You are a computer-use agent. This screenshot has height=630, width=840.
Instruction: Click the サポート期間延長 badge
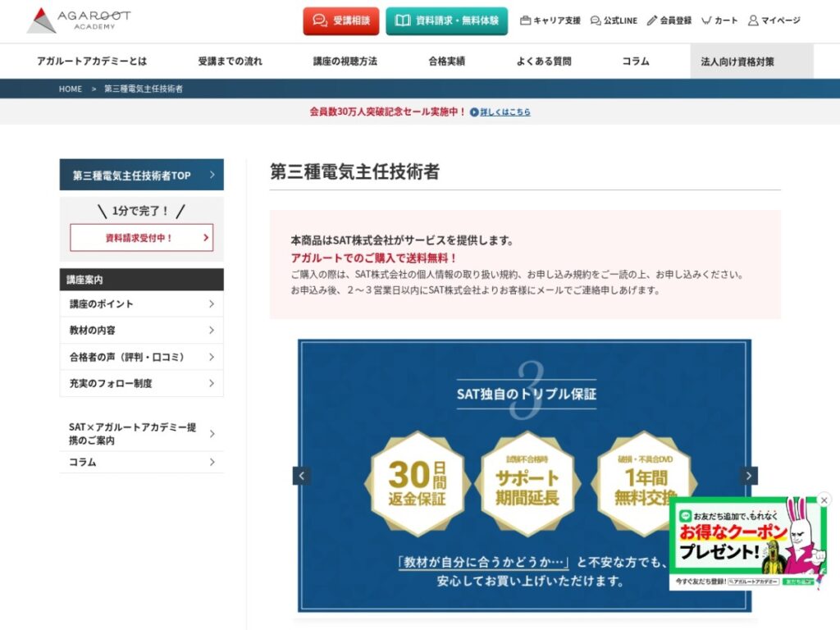click(x=527, y=484)
